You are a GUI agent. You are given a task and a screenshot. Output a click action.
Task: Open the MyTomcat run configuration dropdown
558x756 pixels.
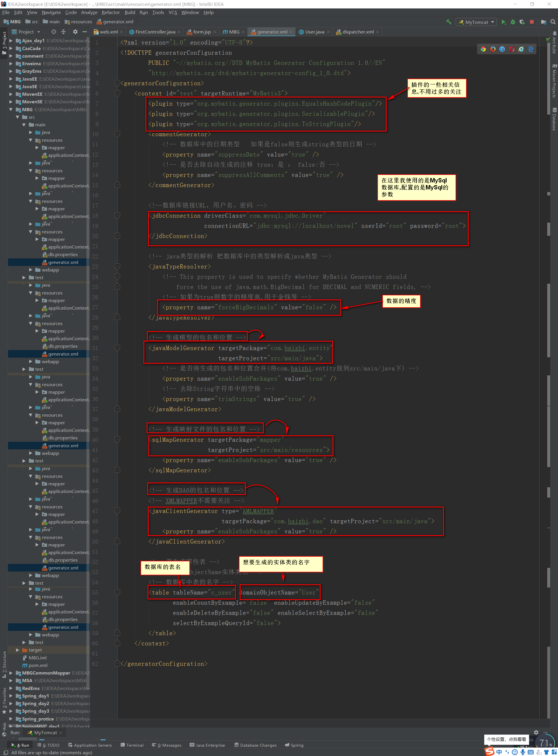(x=476, y=22)
